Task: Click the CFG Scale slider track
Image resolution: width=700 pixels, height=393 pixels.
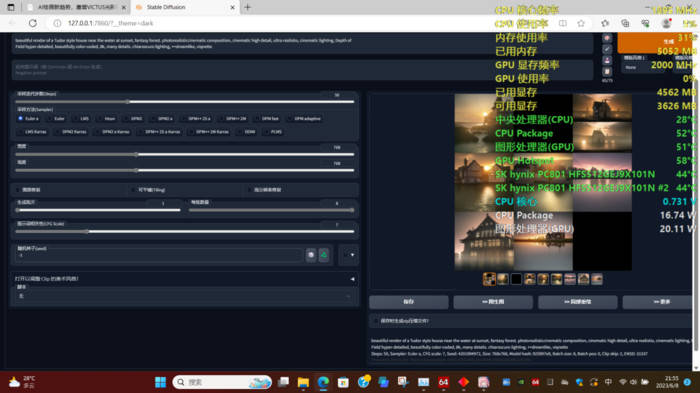Action: (x=184, y=231)
